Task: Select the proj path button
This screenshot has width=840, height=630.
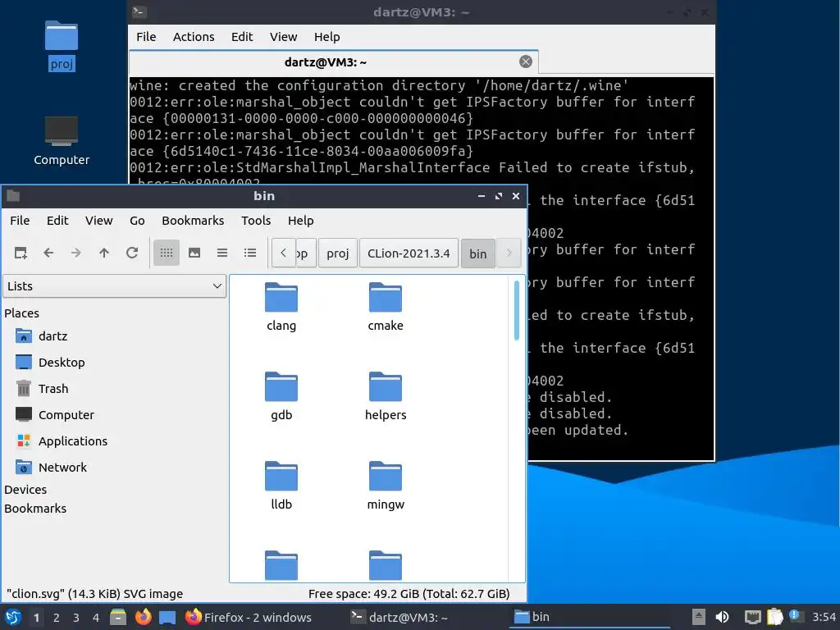Action: point(337,253)
